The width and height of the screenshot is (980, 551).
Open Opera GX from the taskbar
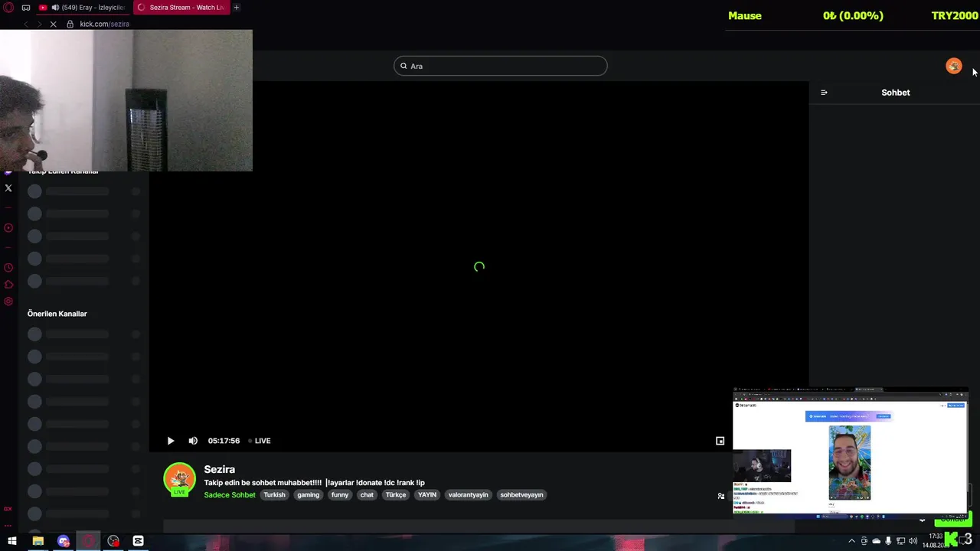tap(89, 541)
